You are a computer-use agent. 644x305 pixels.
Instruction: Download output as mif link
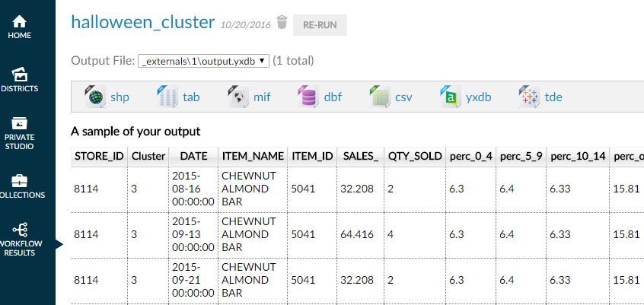[x=262, y=97]
